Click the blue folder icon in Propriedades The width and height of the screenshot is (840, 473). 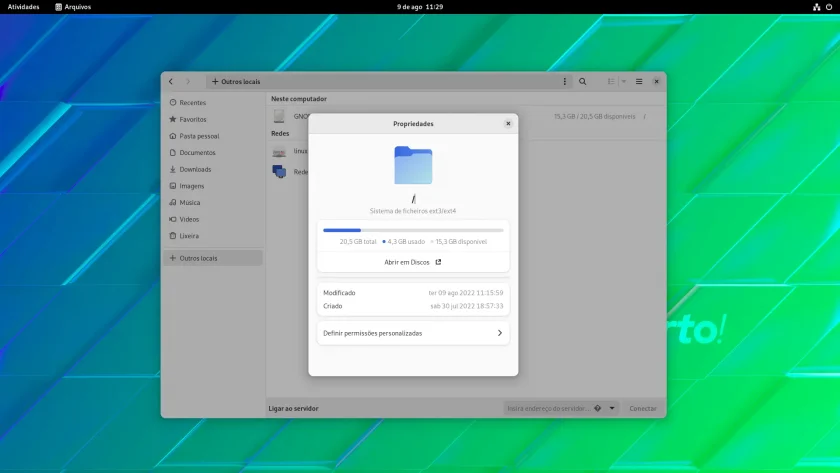click(413, 165)
